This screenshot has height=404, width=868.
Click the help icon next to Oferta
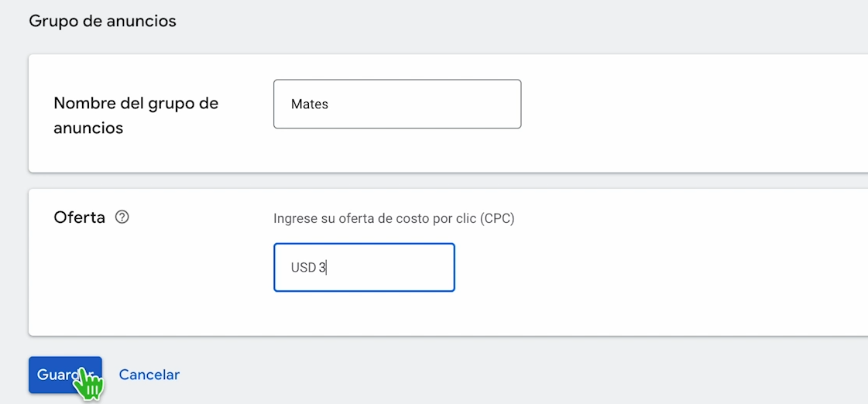[122, 217]
